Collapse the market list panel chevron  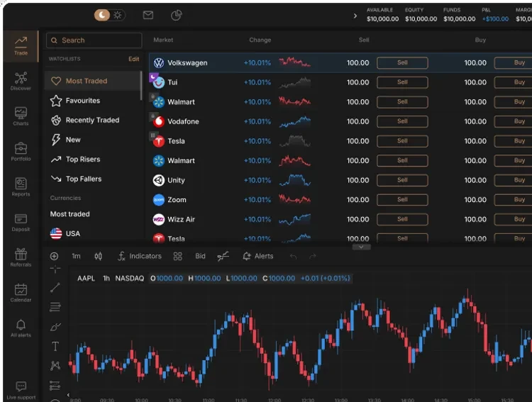(361, 247)
